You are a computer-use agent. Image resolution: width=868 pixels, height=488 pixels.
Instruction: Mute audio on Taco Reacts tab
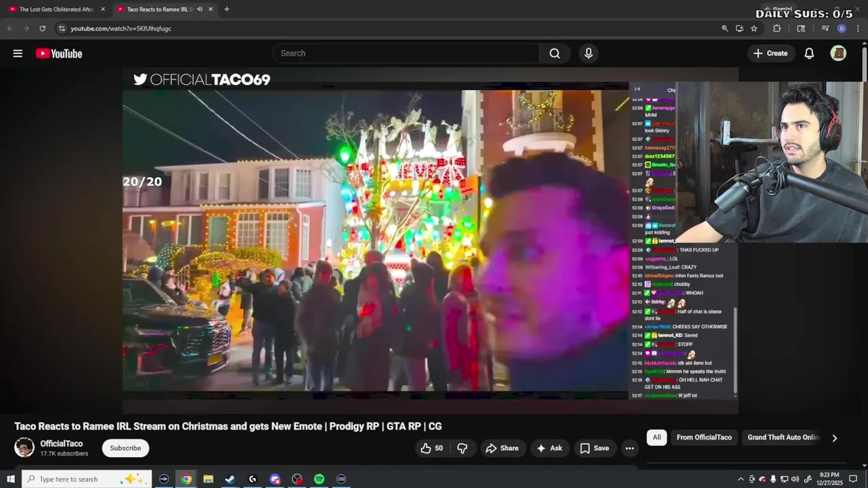199,9
